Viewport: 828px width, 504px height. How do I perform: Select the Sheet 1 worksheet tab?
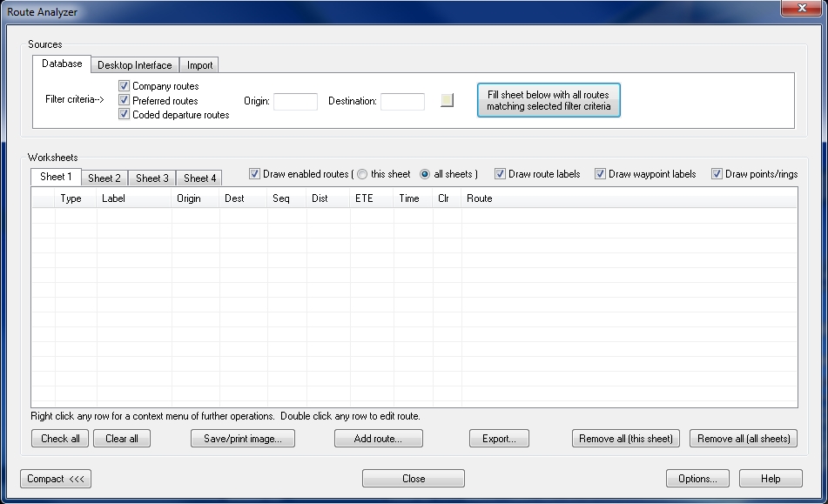pos(56,177)
